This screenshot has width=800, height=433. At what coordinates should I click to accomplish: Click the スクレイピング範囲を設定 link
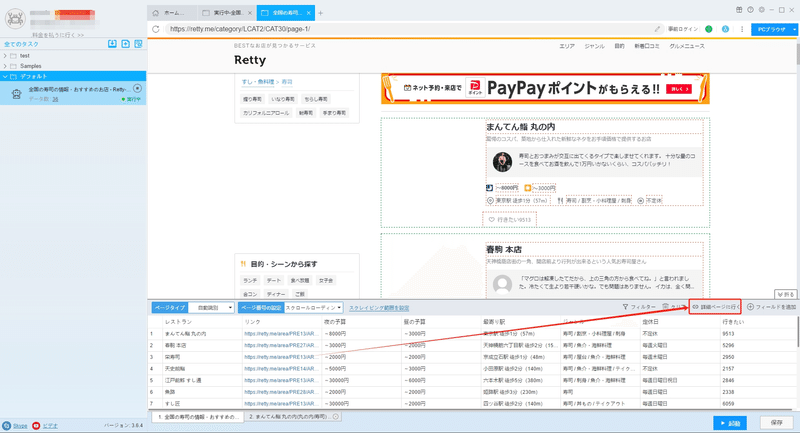pyautogui.click(x=379, y=308)
